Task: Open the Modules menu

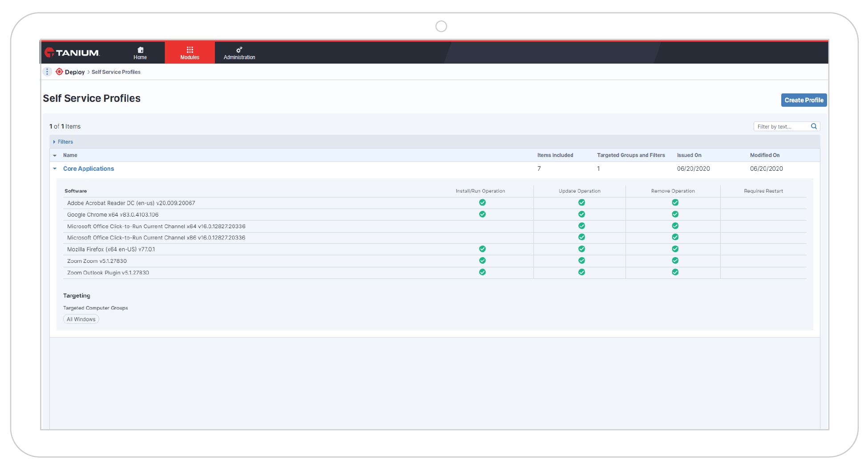Action: click(x=190, y=53)
